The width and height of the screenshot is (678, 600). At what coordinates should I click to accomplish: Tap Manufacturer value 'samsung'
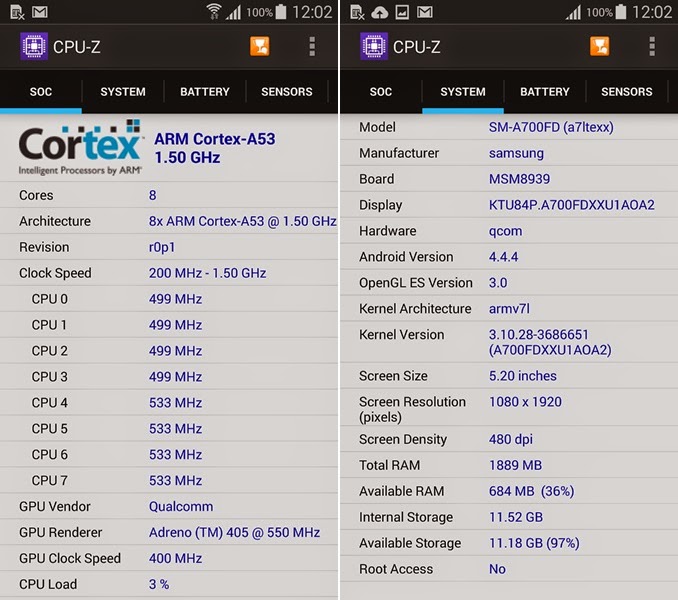[x=516, y=153]
